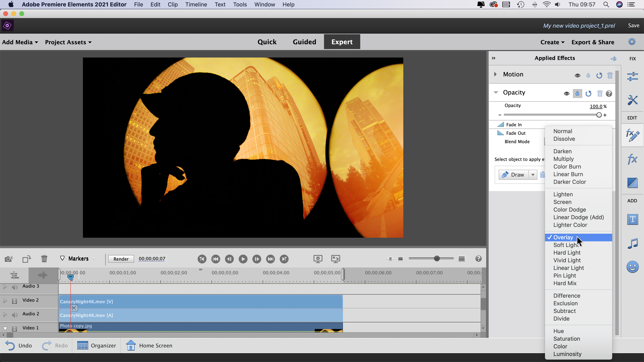Image resolution: width=644 pixels, height=362 pixels.
Task: Collapse the Opacity effect section
Action: pos(496,92)
